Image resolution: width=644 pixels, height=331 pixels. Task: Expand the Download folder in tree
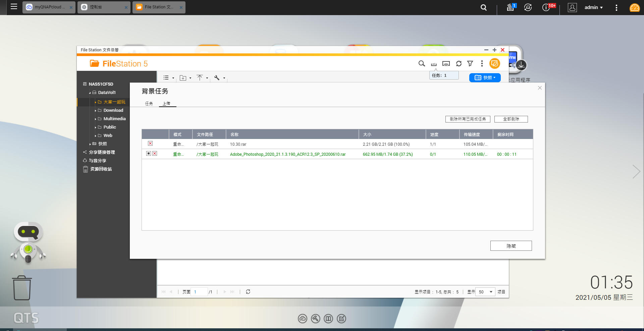coord(95,110)
